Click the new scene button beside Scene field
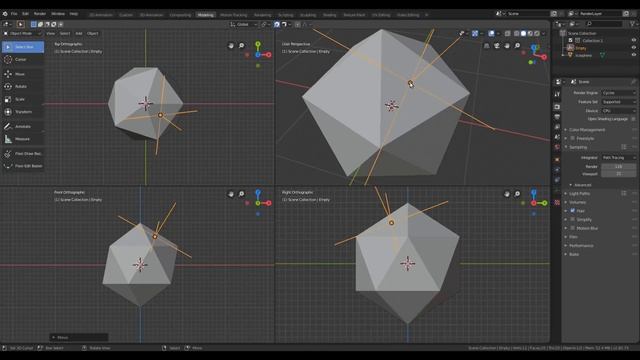The width and height of the screenshot is (640, 360). pyautogui.click(x=554, y=13)
